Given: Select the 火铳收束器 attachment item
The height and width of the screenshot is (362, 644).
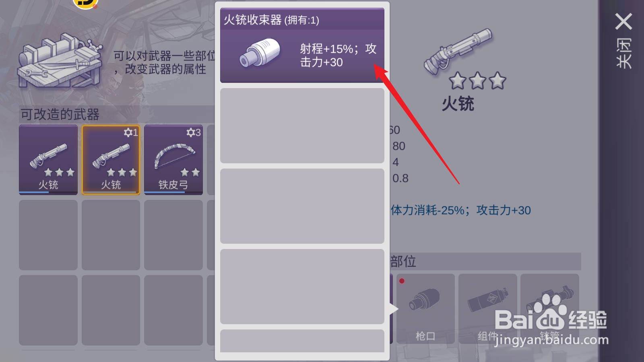Looking at the screenshot, I should (302, 45).
